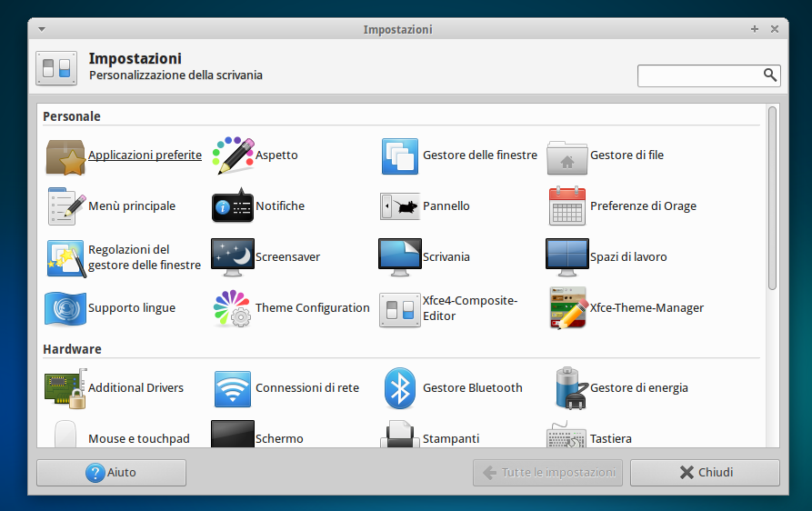Open the Notifiche icon

click(x=233, y=206)
